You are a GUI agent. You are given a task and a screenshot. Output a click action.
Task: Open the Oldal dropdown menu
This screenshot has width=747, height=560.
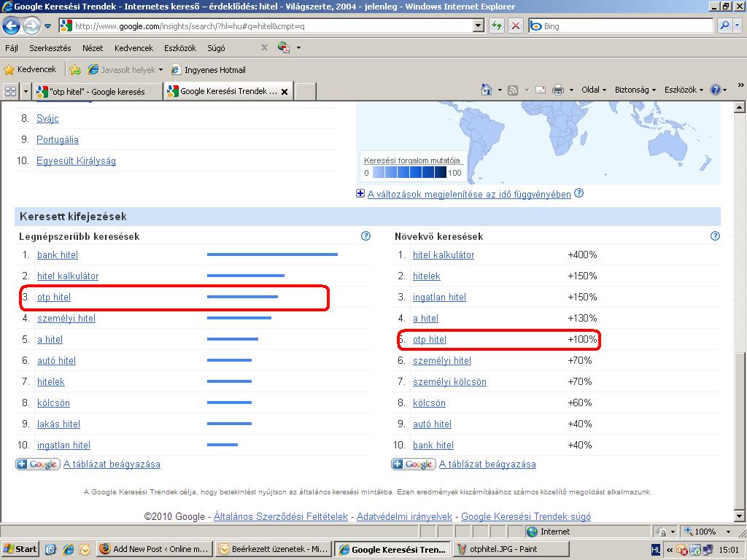point(594,90)
